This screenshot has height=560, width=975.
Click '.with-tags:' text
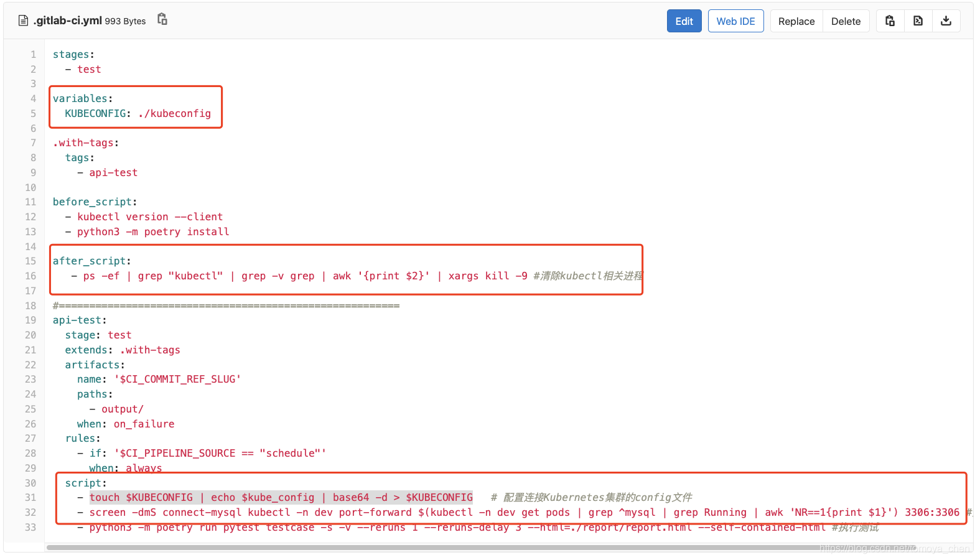(86, 142)
